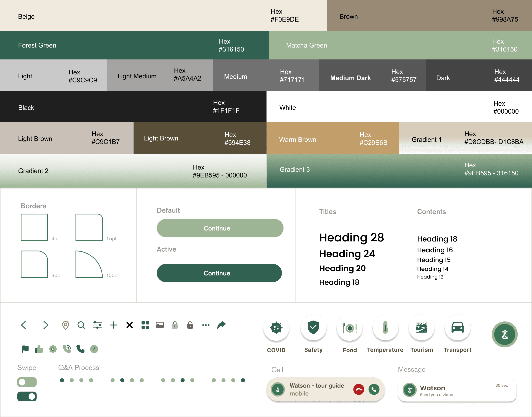Click the green share arrow icon
The image size is (532, 417).
coord(222,325)
